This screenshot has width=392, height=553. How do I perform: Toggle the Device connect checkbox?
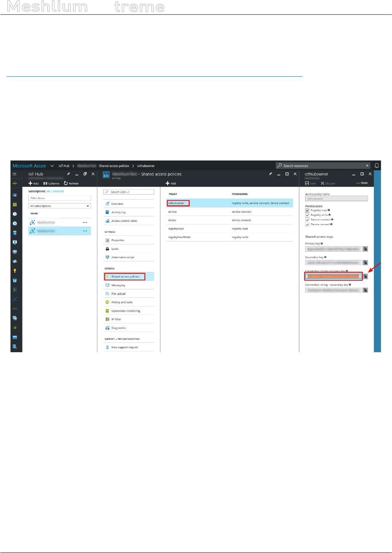point(307,225)
